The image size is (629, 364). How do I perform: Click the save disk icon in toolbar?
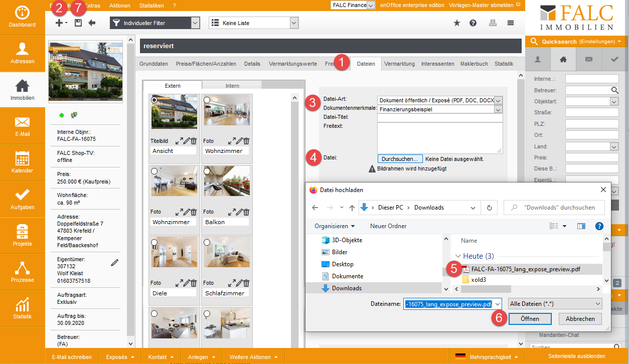point(78,23)
